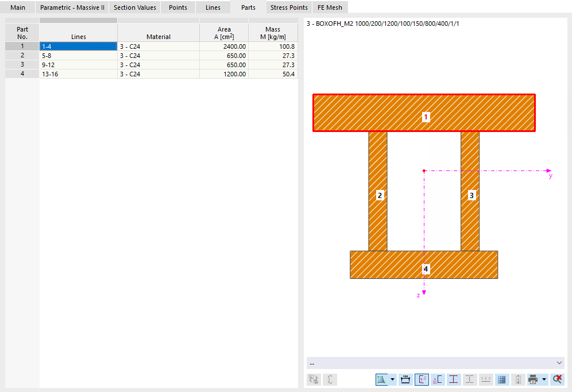
Task: Click the section view mode icon
Action: 381,379
